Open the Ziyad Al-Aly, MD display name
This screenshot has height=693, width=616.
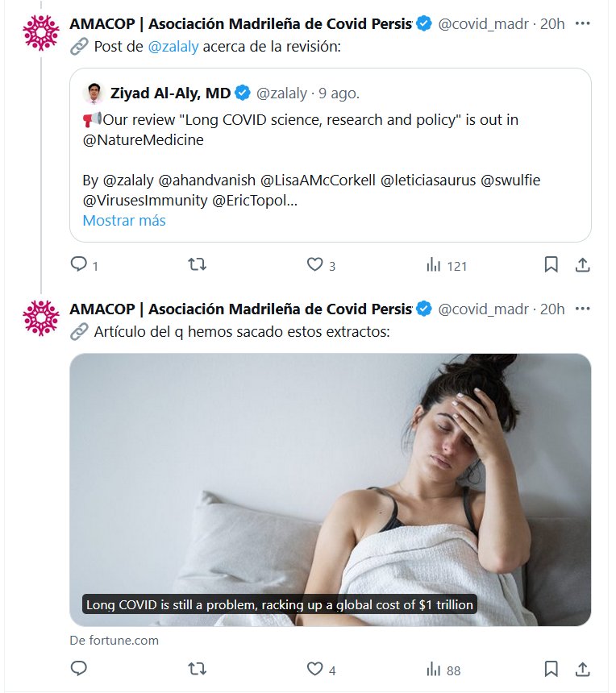170,93
